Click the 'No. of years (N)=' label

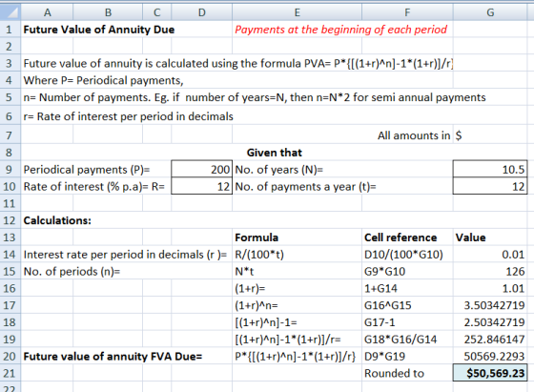coord(278,170)
